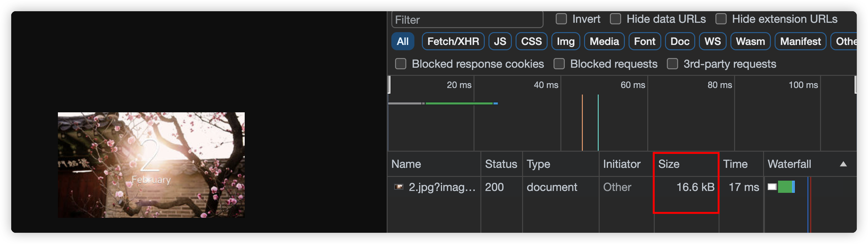
Task: Toggle Blocked response cookies checkbox
Action: [x=401, y=64]
